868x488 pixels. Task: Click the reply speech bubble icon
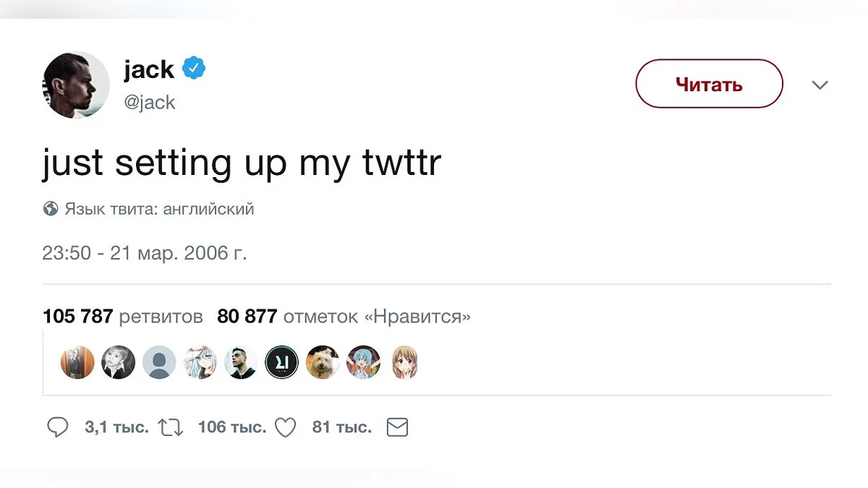57,427
